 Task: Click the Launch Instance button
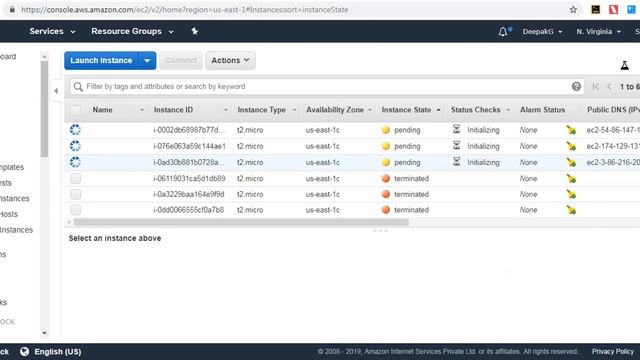101,60
